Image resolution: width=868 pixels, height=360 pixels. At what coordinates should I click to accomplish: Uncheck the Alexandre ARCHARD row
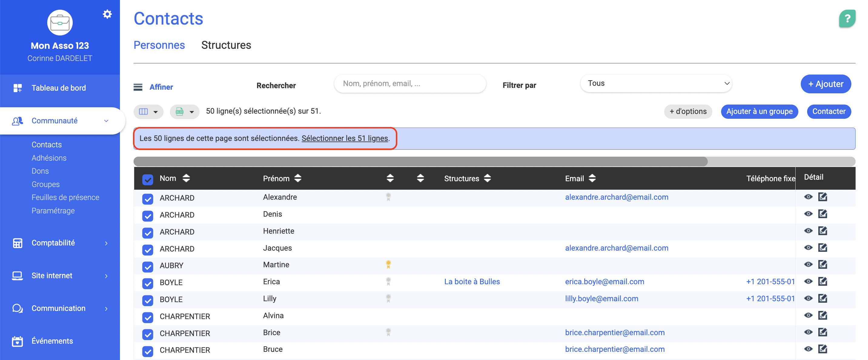click(147, 199)
